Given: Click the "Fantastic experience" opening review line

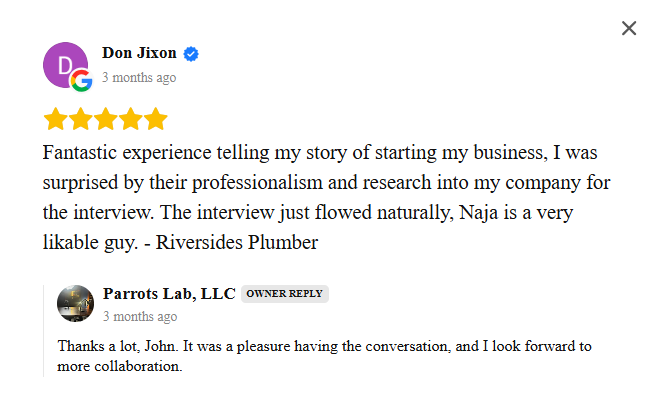Looking at the screenshot, I should click(x=150, y=154).
